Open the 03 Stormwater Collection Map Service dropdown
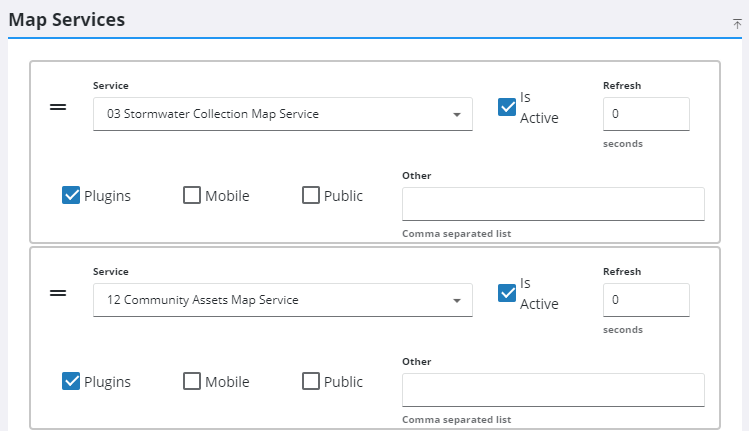The image size is (749, 431). pyautogui.click(x=283, y=114)
